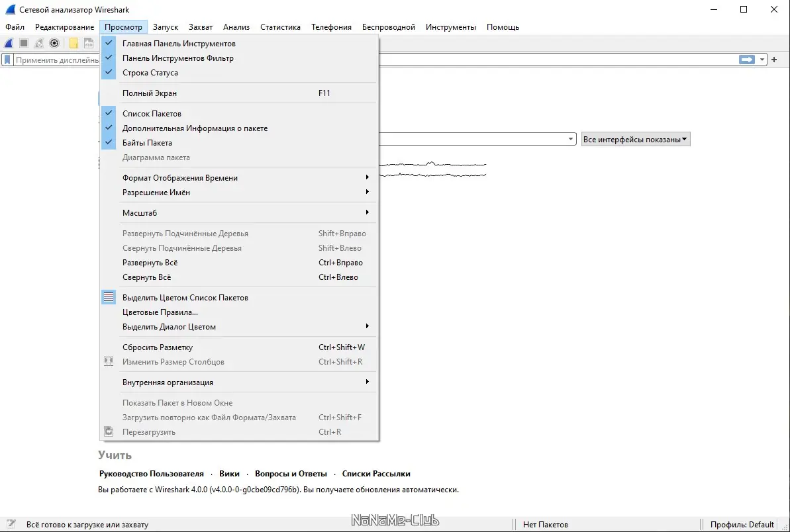The image size is (790, 532).
Task: Open Все интерфейсы показаны dropdown
Action: pos(635,140)
